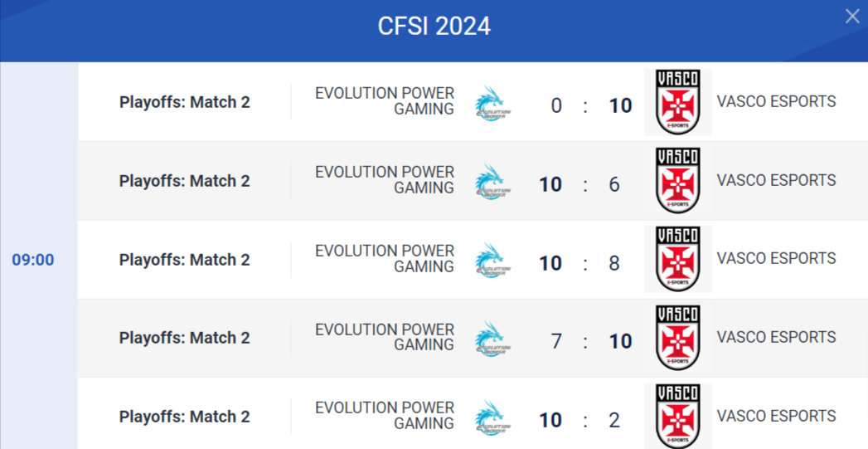Select Vasco Esports crest in 7:10 match
868x449 pixels.
pyautogui.click(x=677, y=338)
